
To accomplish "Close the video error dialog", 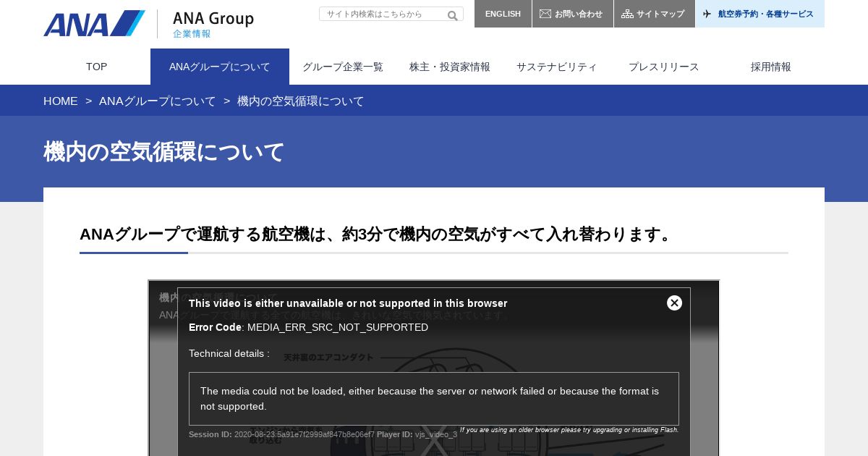I will [674, 303].
